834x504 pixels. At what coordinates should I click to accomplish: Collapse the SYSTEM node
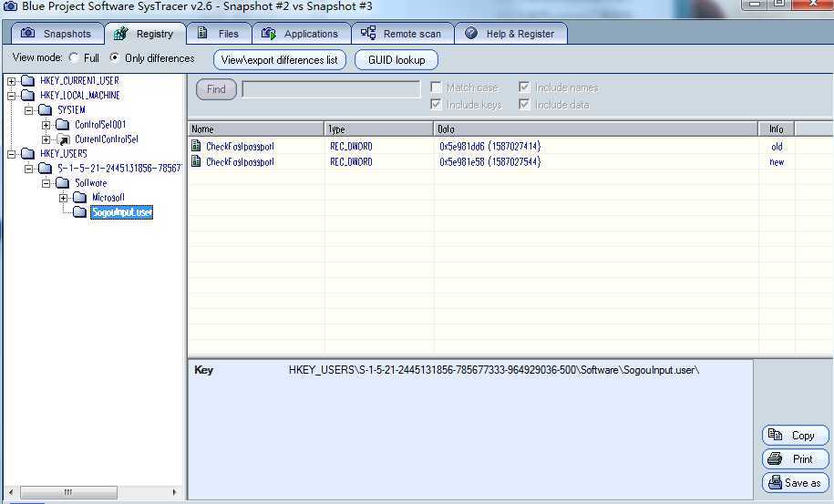point(29,110)
